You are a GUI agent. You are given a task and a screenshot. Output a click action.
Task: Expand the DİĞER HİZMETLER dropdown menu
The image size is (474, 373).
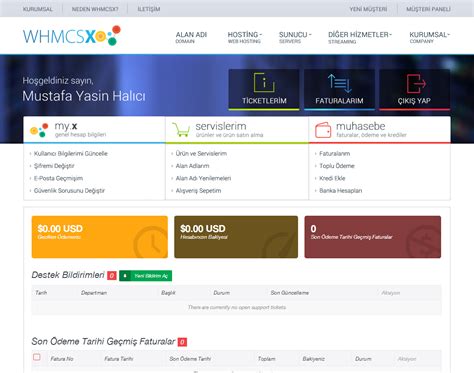pos(360,37)
